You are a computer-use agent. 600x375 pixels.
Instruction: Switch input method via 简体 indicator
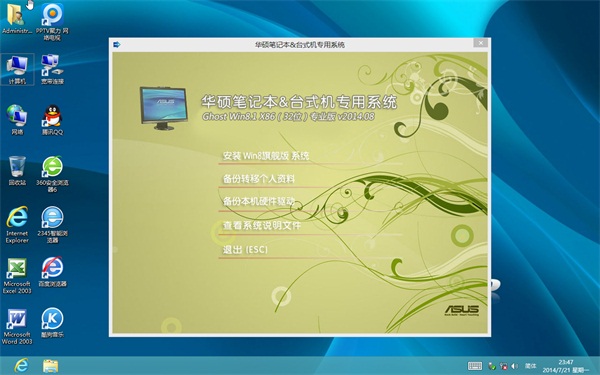tap(530, 366)
